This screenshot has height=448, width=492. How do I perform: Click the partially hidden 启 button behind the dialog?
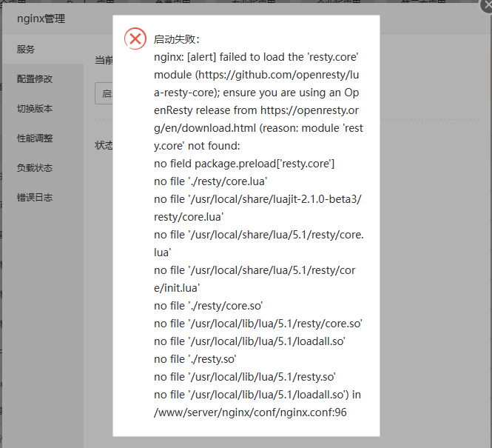click(104, 93)
